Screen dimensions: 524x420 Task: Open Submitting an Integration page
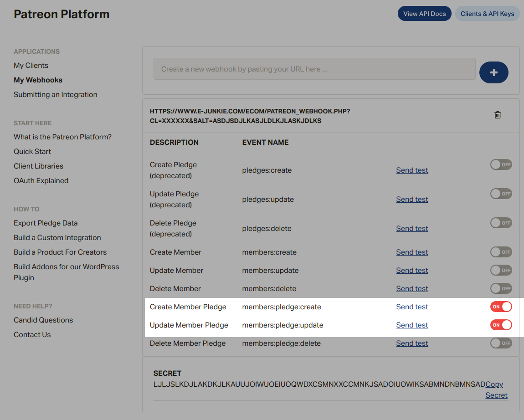coord(55,95)
